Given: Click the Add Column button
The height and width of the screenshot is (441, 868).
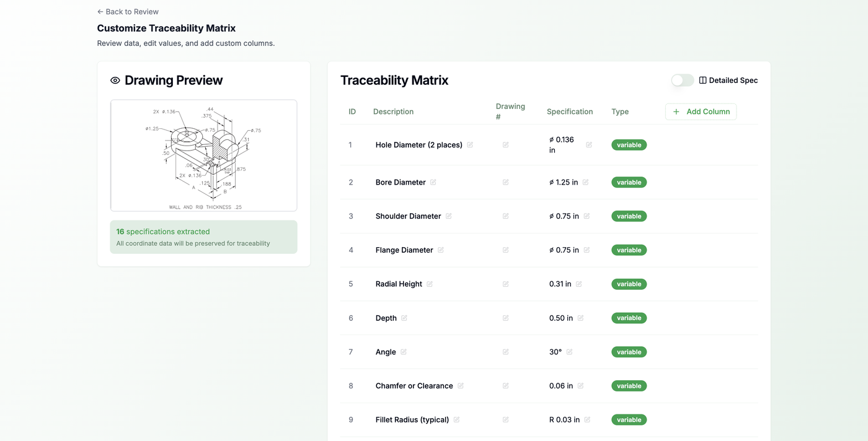Looking at the screenshot, I should click(701, 111).
